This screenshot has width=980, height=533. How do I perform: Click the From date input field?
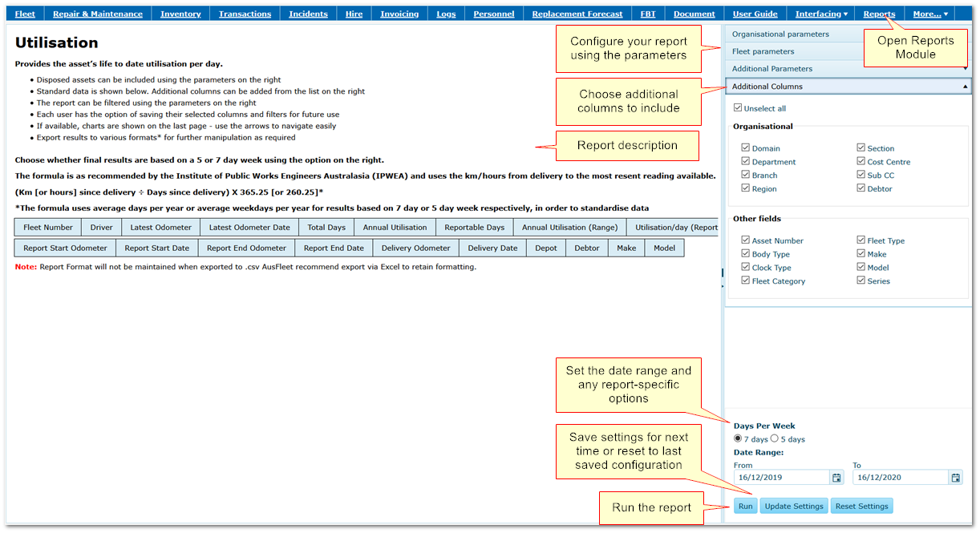click(780, 478)
